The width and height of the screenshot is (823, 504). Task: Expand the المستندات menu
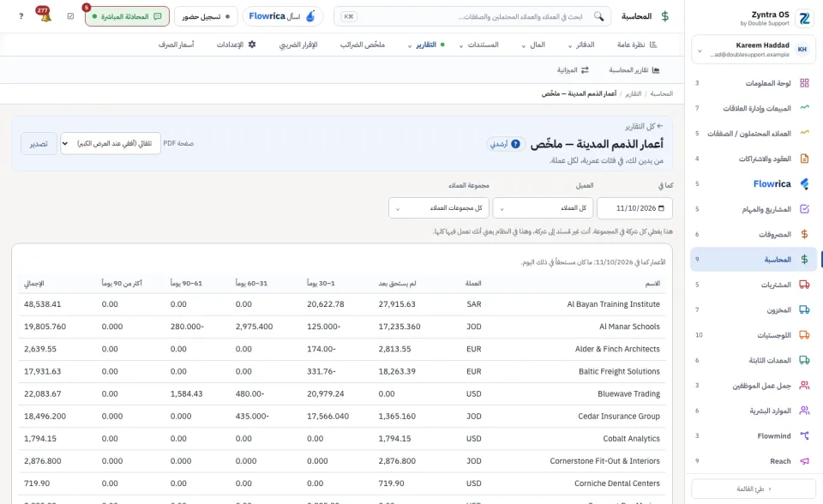coord(478,45)
